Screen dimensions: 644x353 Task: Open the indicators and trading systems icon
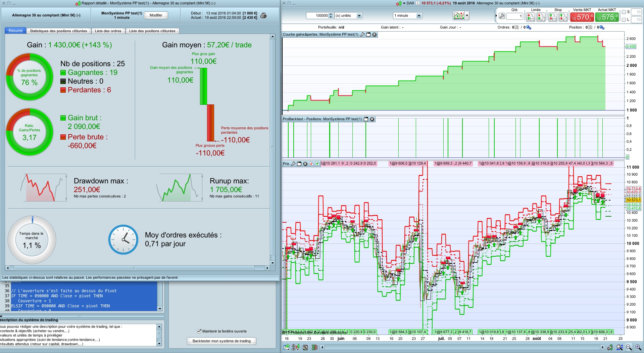(458, 15)
